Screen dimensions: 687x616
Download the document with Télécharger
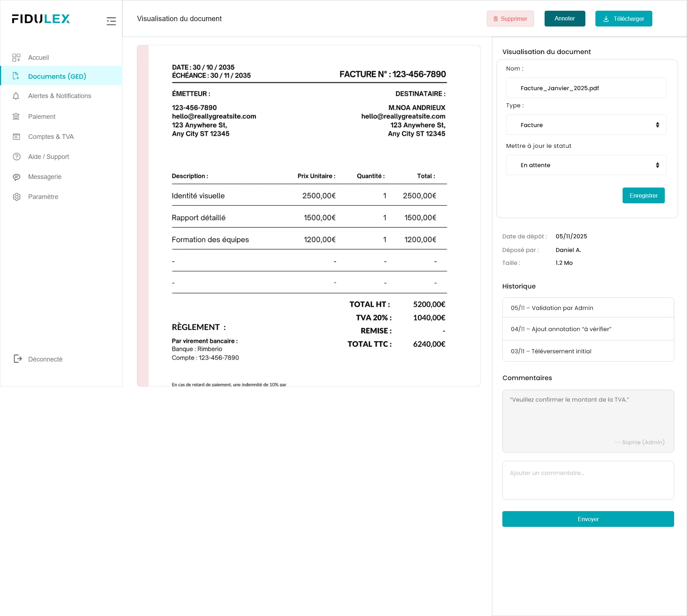pos(623,19)
